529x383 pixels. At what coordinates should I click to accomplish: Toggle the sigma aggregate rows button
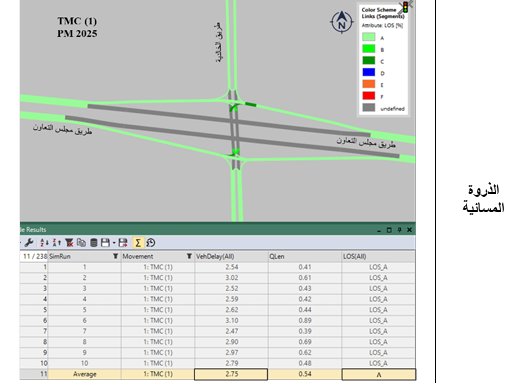tap(138, 243)
